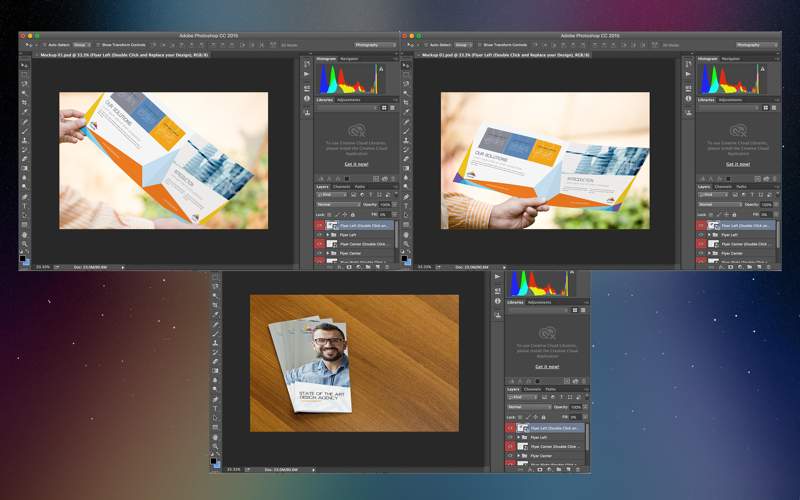The image size is (800, 500).
Task: Select Mockup 01.psd document tab in right window
Action: (x=505, y=55)
